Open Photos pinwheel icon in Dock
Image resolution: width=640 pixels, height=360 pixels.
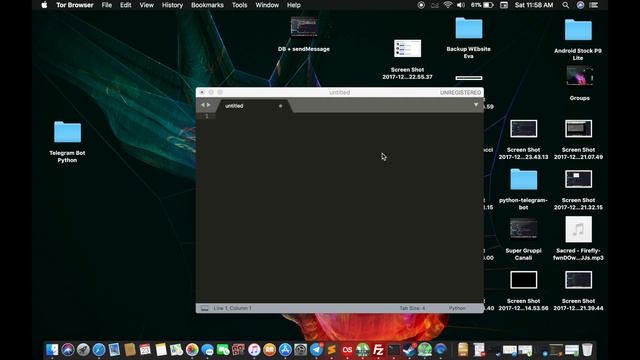coord(192,350)
